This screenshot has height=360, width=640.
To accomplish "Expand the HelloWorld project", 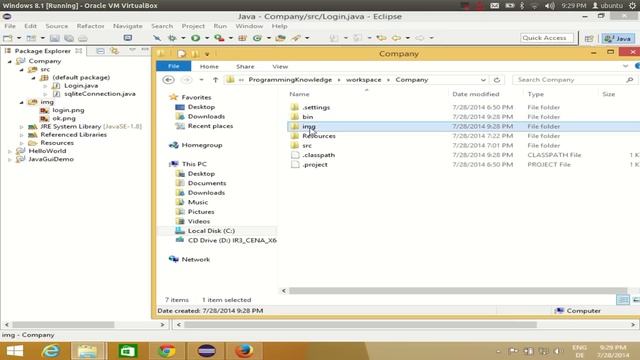I will [10, 151].
